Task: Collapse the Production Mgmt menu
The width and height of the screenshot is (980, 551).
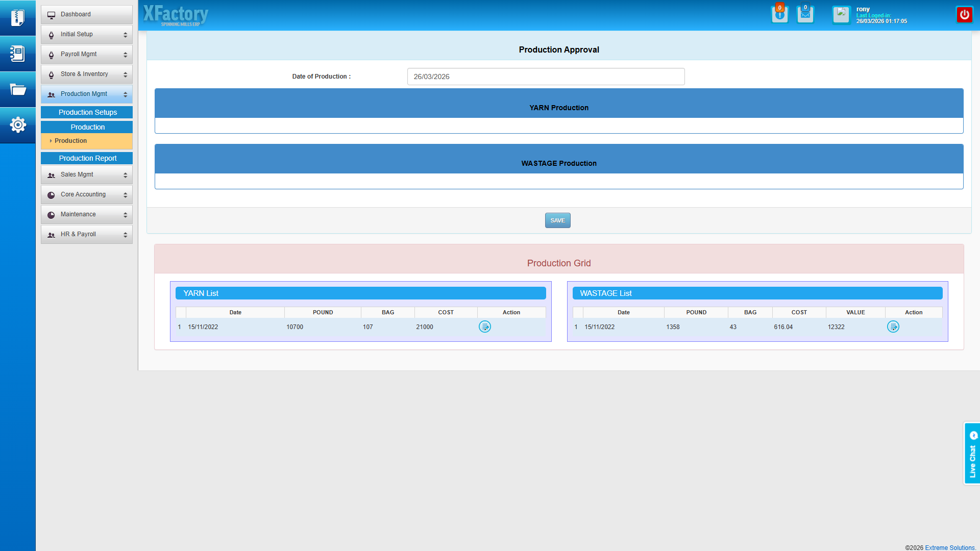Action: click(x=87, y=94)
